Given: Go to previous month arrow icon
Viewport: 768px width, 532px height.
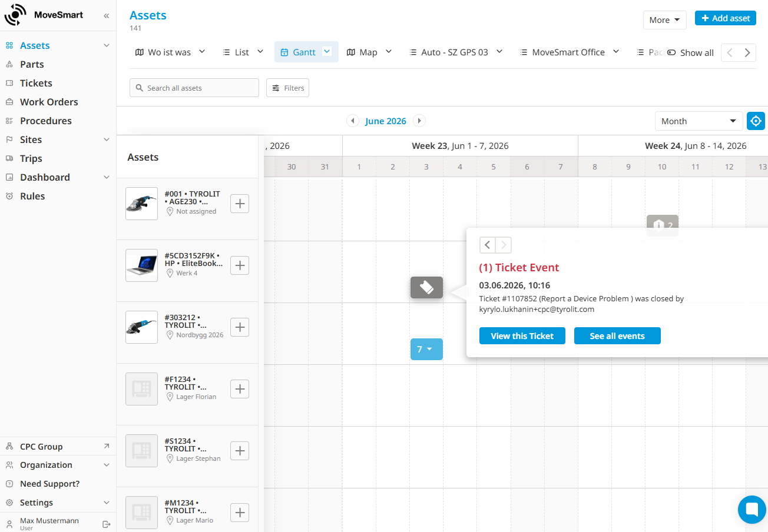Looking at the screenshot, I should [x=353, y=121].
